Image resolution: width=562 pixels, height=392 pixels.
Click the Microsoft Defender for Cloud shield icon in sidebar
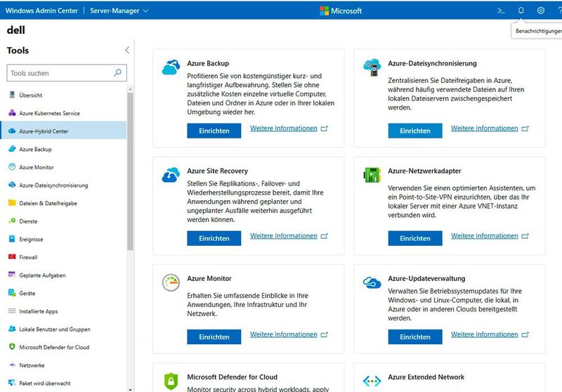tap(12, 346)
